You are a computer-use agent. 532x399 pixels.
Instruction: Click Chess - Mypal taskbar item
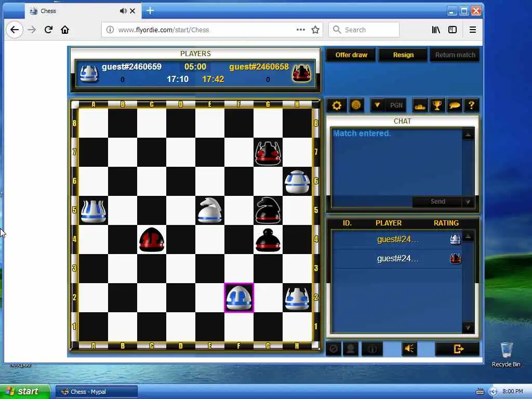click(97, 392)
